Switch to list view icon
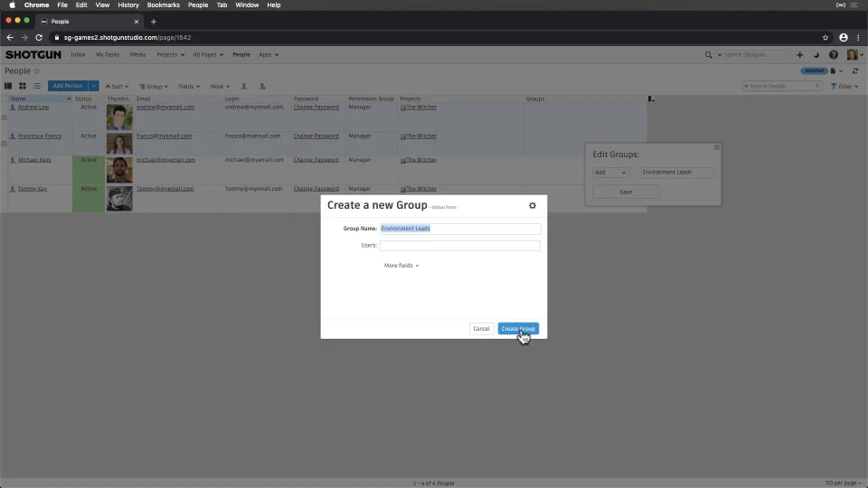Image resolution: width=868 pixels, height=488 pixels. click(x=36, y=86)
